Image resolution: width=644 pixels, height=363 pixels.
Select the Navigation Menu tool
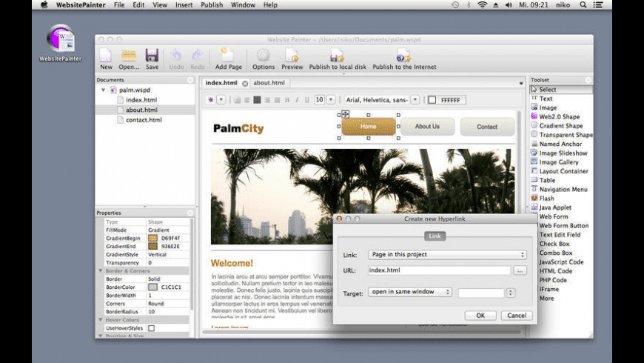[563, 190]
